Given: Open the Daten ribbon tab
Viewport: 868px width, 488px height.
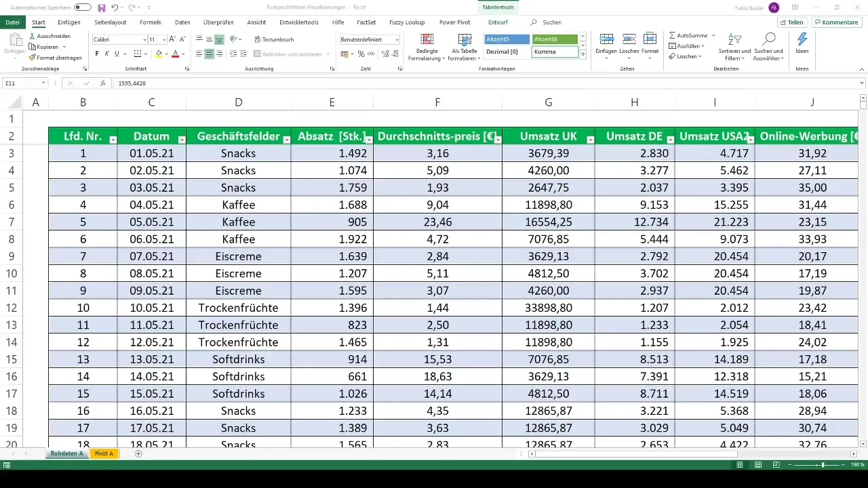Looking at the screenshot, I should (x=182, y=22).
